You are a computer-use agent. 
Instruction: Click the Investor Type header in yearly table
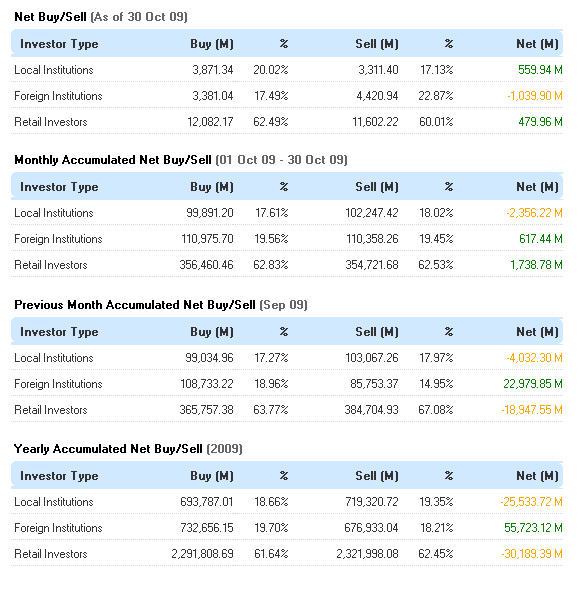[59, 476]
